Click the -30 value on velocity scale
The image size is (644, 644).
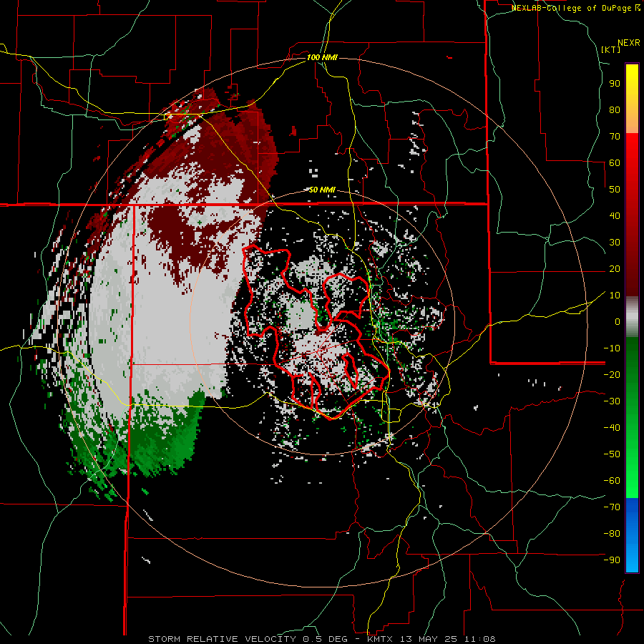coord(612,401)
